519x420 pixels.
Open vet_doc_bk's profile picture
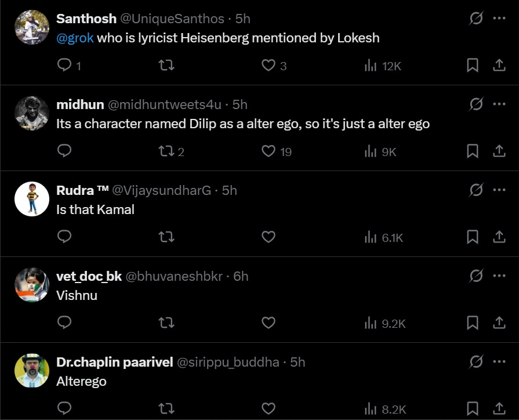(x=32, y=284)
